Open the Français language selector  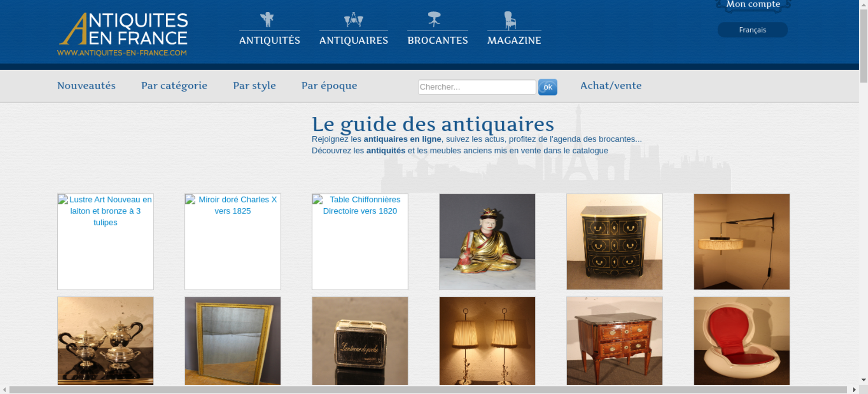coord(752,30)
